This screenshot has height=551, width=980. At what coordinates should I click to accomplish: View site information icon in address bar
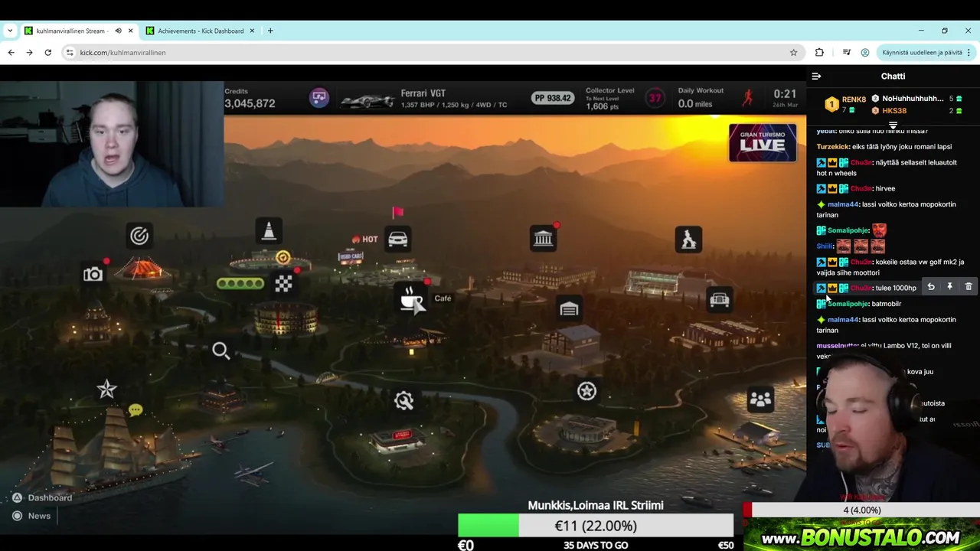tap(70, 53)
